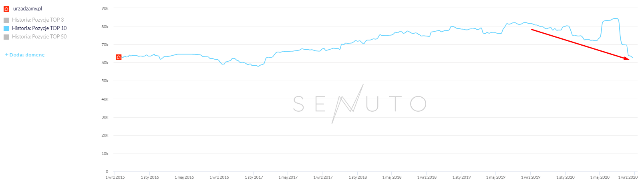Select the urzadzamy.pl domain name
644x185 pixels.
click(28, 8)
